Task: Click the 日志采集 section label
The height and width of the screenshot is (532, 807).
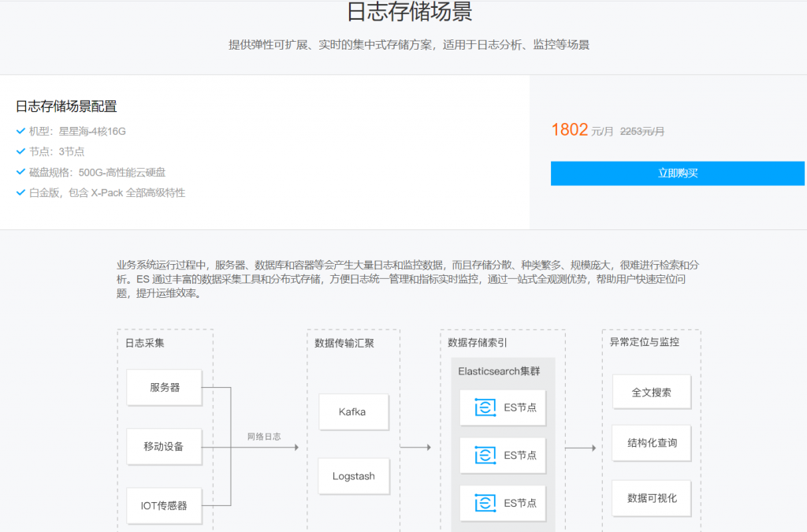Action: [x=145, y=343]
